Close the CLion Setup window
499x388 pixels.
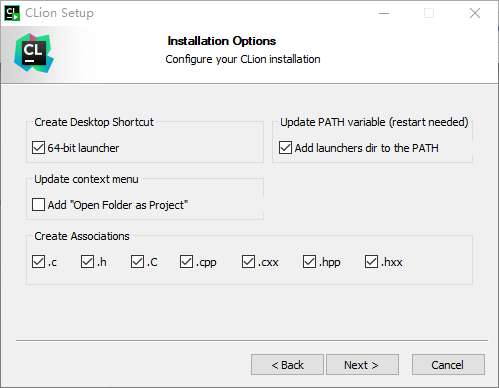pos(475,13)
